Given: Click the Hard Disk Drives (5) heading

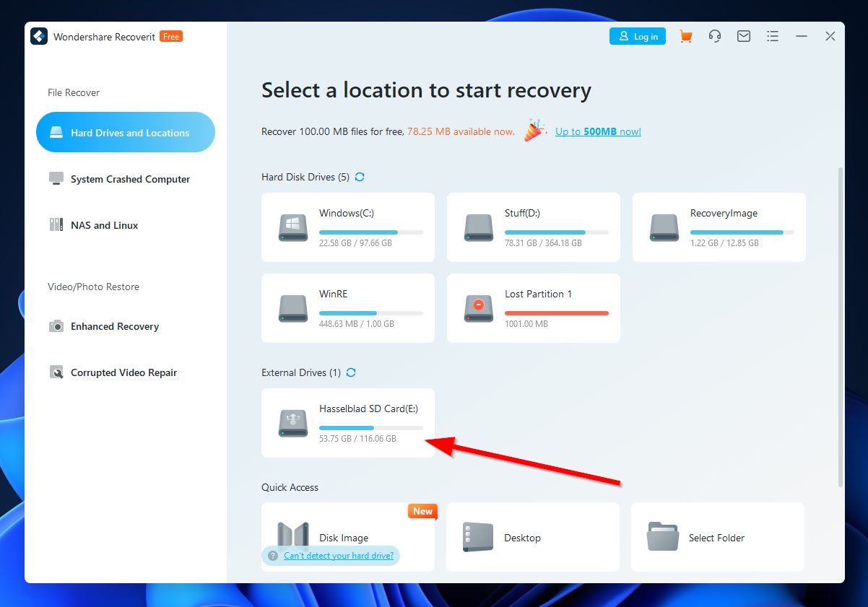Looking at the screenshot, I should click(x=305, y=177).
